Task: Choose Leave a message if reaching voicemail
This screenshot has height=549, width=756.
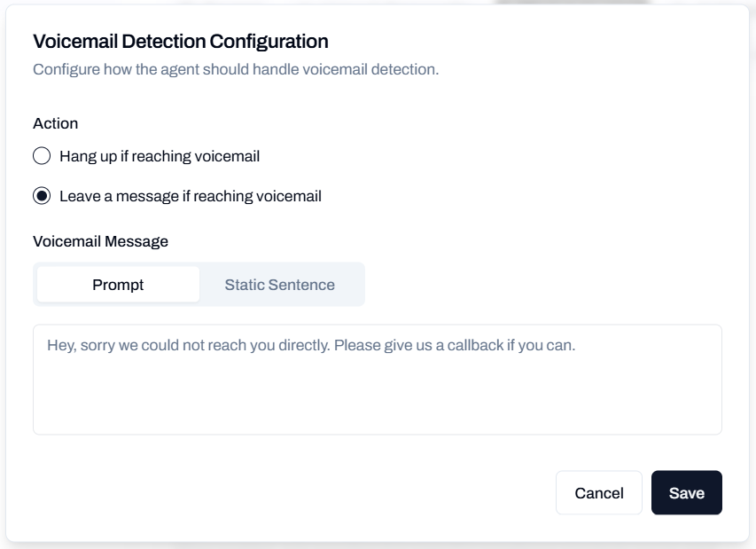Action: coord(41,194)
